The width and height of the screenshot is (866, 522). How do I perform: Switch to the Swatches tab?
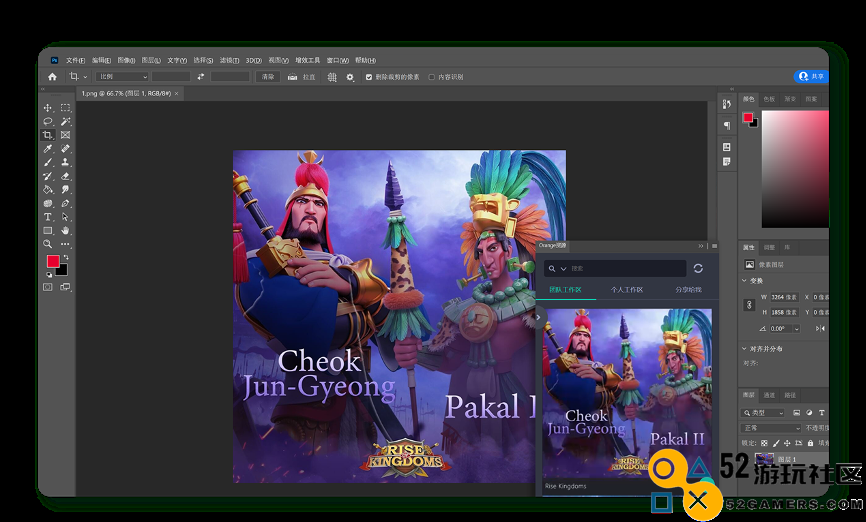(x=769, y=99)
